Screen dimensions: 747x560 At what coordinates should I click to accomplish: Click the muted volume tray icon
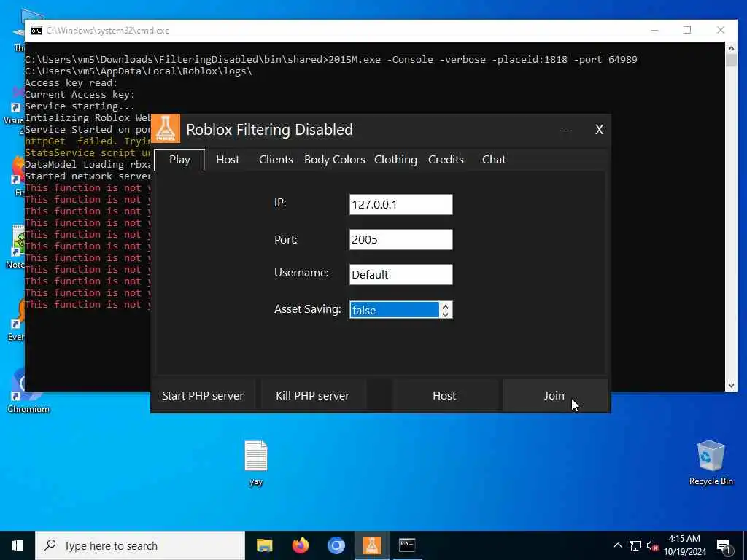click(x=652, y=545)
